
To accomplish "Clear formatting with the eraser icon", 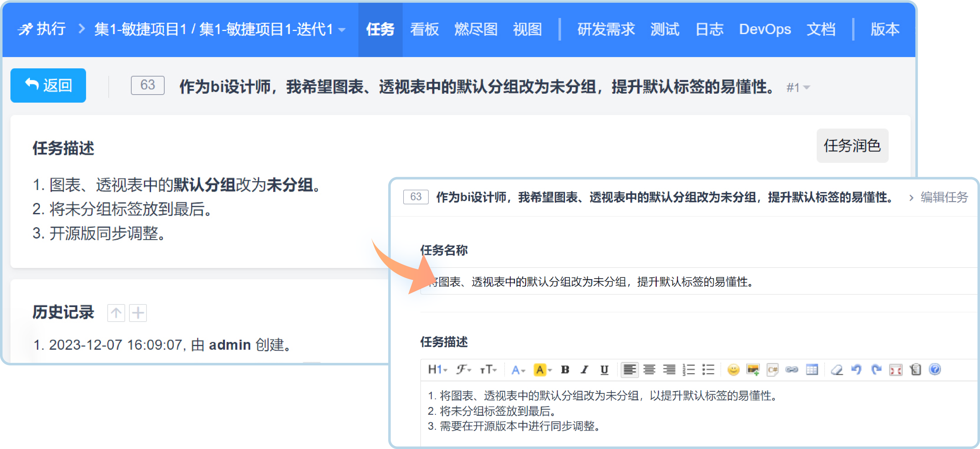I will (x=837, y=369).
